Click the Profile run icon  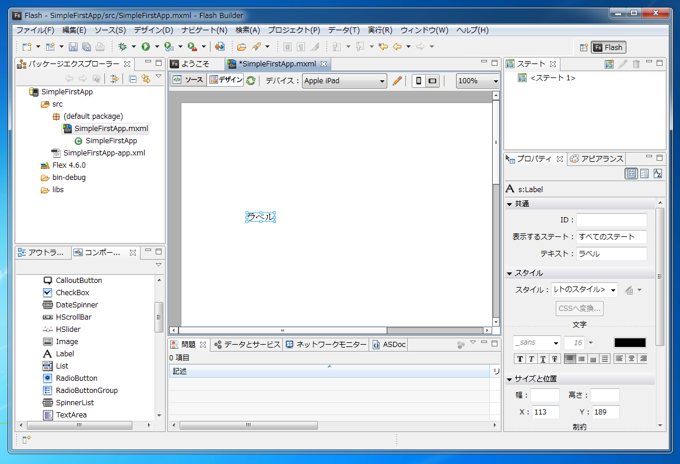coord(169,46)
